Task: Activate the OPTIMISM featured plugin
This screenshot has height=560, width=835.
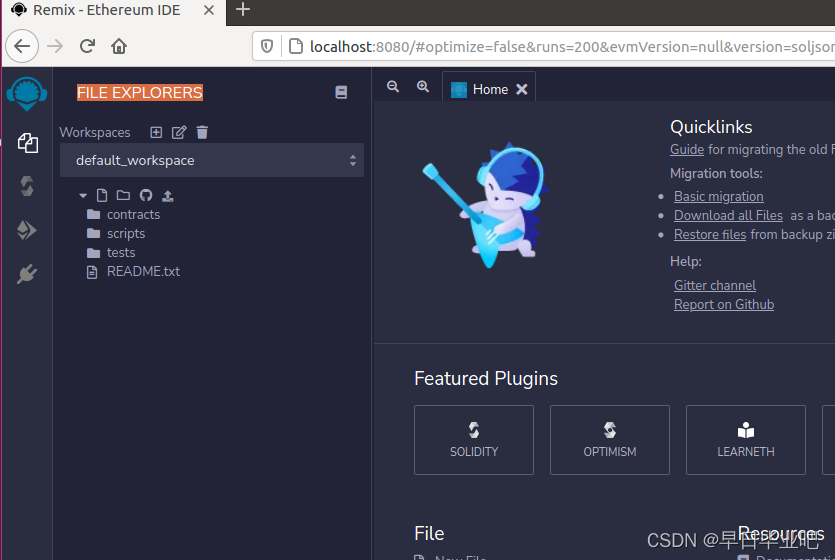Action: (610, 440)
